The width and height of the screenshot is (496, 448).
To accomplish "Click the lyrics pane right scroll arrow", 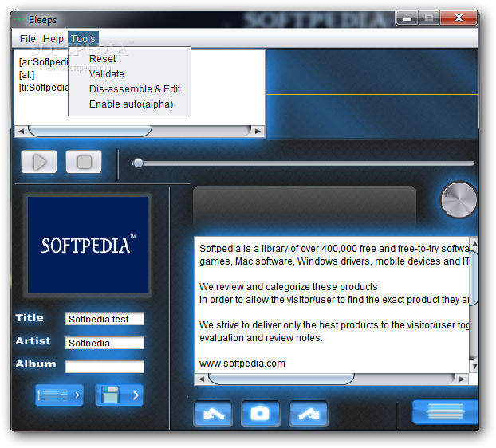I will 462,379.
